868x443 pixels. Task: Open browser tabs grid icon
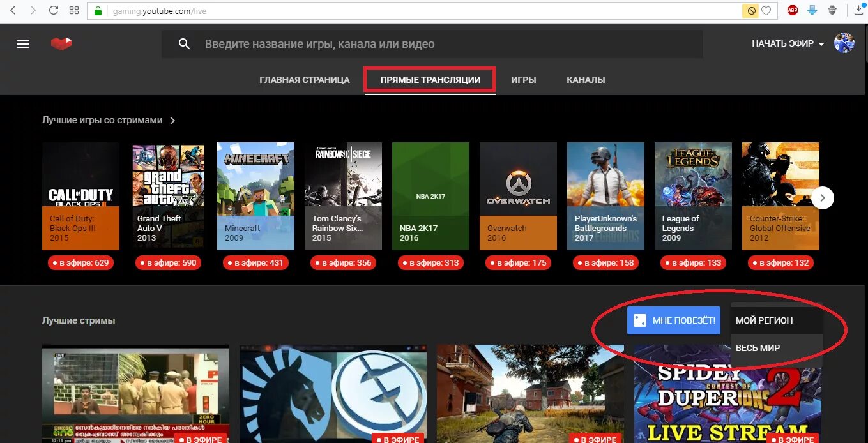click(x=74, y=11)
